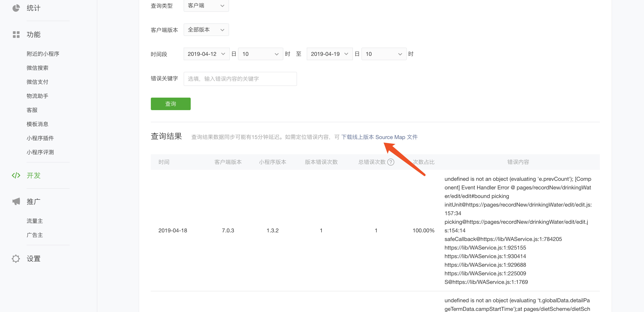Click the client version cell 7.0.3
This screenshot has width=644, height=312.
228,231
